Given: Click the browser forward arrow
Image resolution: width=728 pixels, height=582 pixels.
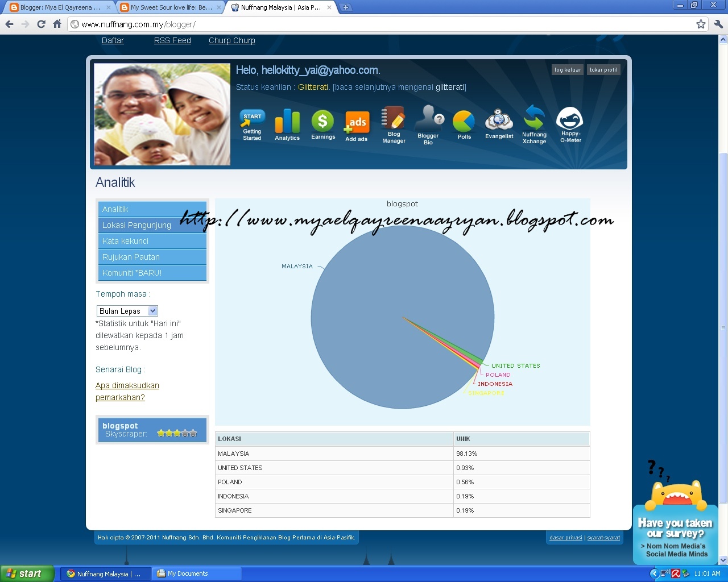Looking at the screenshot, I should (25, 24).
